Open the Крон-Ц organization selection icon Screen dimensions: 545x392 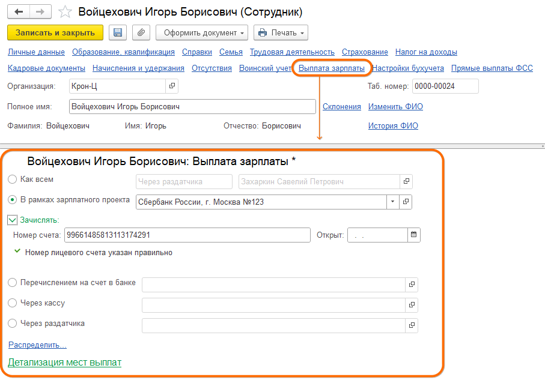coord(172,86)
